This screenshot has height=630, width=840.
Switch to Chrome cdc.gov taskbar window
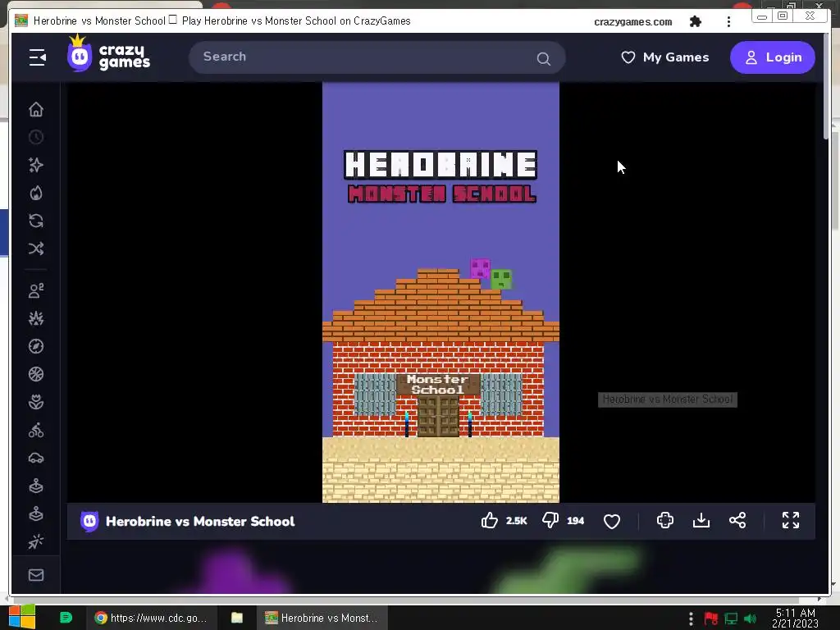(151, 618)
